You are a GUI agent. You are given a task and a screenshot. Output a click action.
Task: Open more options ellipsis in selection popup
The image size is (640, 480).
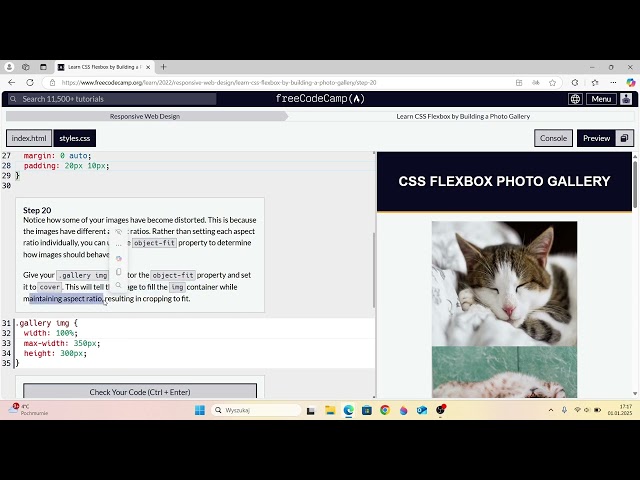click(118, 245)
